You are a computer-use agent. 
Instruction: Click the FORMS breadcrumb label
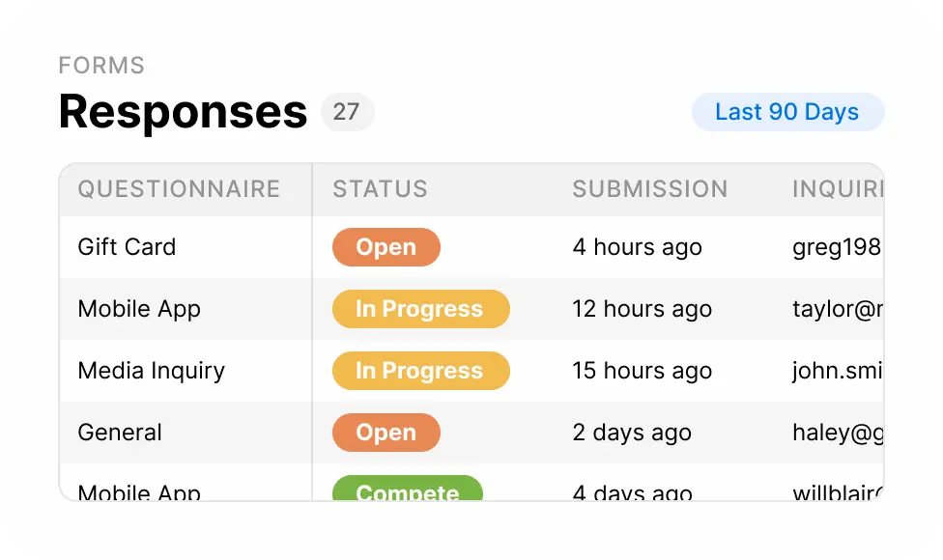pos(100,66)
